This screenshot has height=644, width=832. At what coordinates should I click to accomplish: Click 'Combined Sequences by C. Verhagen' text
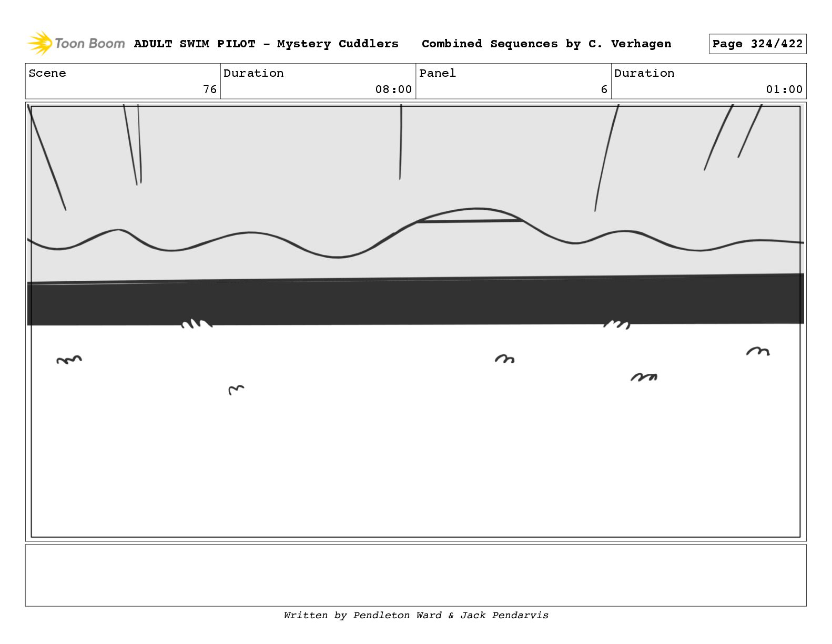[x=546, y=44]
